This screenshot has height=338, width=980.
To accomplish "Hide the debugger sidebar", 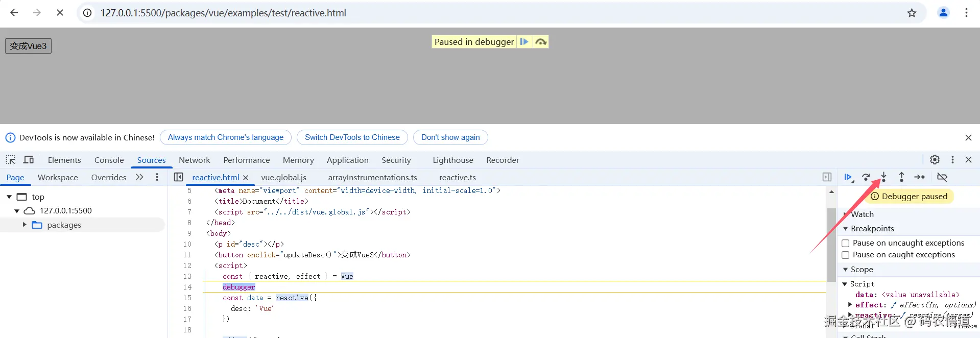I will tap(827, 177).
